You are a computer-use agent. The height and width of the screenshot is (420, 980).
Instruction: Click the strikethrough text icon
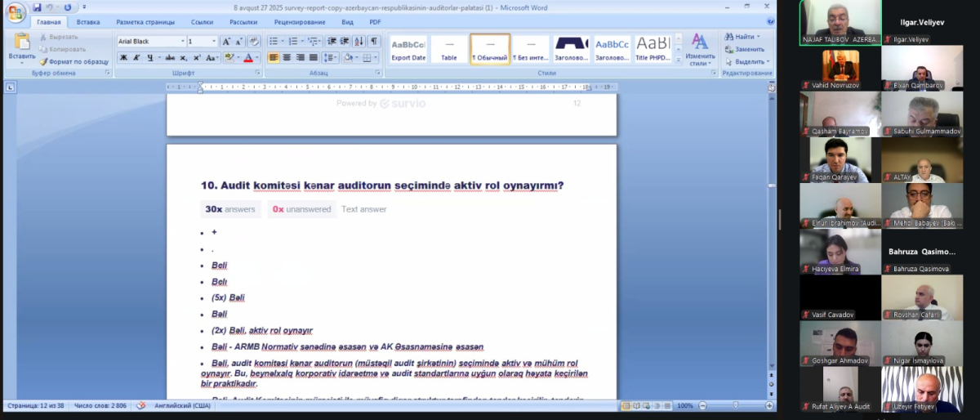pos(170,58)
